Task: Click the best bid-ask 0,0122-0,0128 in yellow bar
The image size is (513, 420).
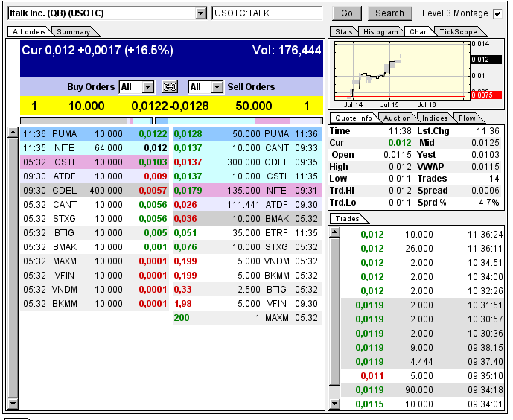Action: coord(170,106)
